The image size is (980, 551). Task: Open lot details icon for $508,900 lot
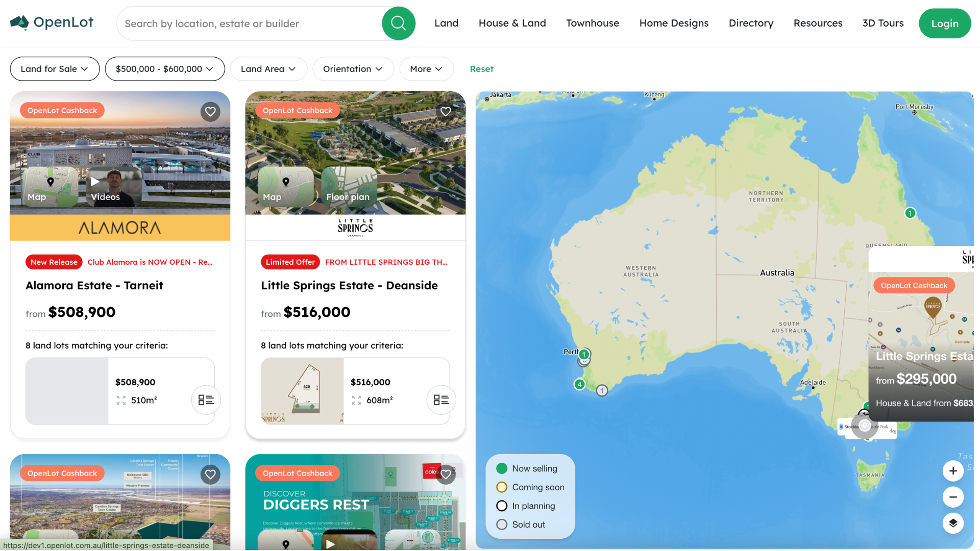[206, 400]
